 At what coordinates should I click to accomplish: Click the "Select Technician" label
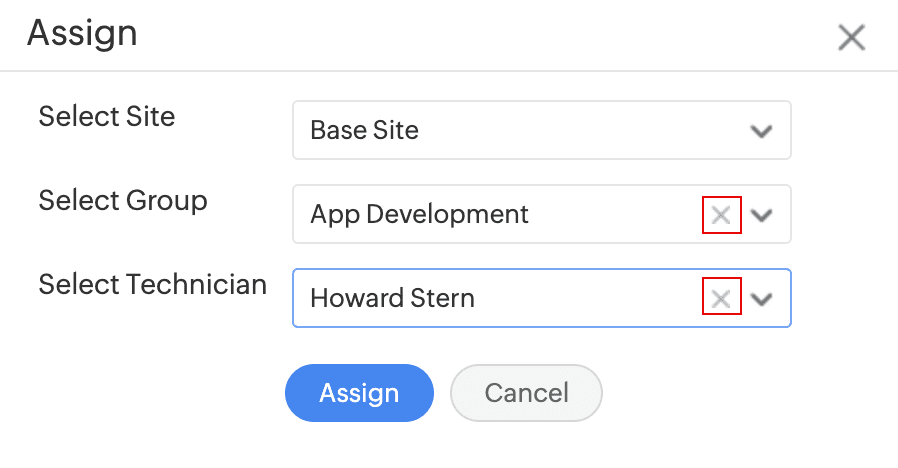click(152, 285)
